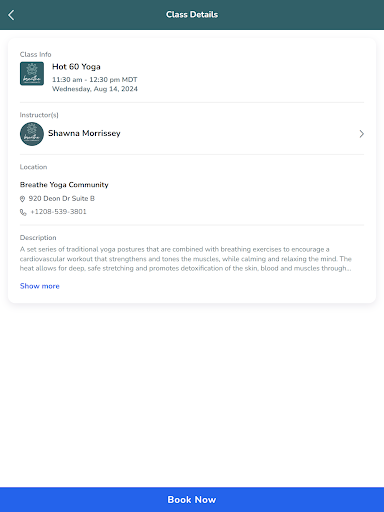Click the Class Details header title

click(x=192, y=15)
